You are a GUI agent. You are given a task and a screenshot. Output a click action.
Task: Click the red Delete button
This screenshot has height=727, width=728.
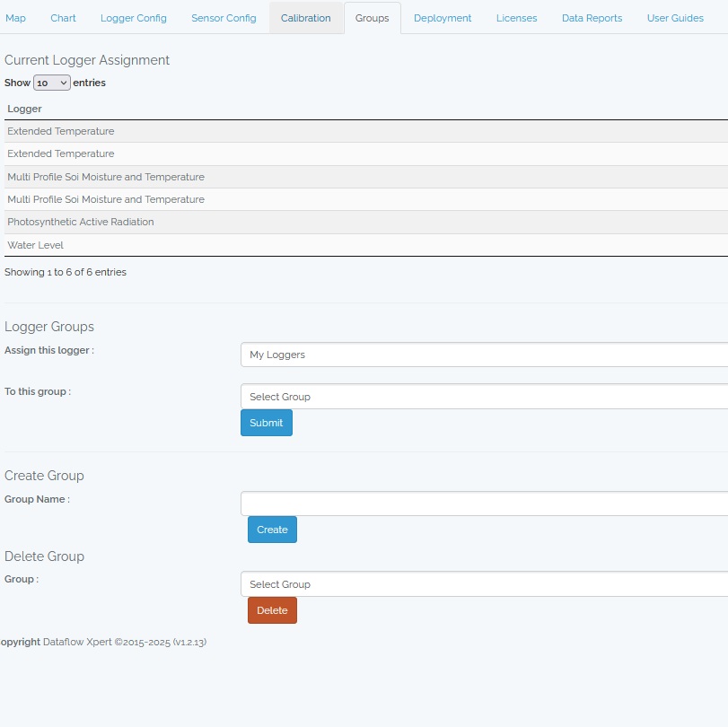coord(272,610)
